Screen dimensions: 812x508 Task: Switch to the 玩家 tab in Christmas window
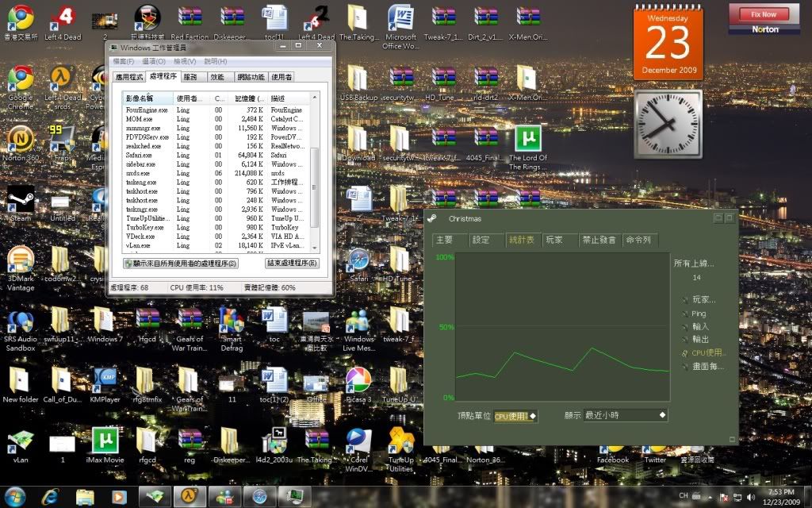(554, 240)
